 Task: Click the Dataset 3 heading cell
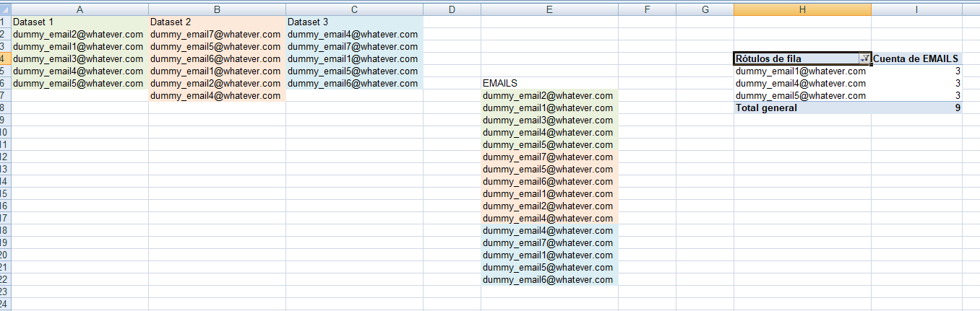(x=354, y=22)
